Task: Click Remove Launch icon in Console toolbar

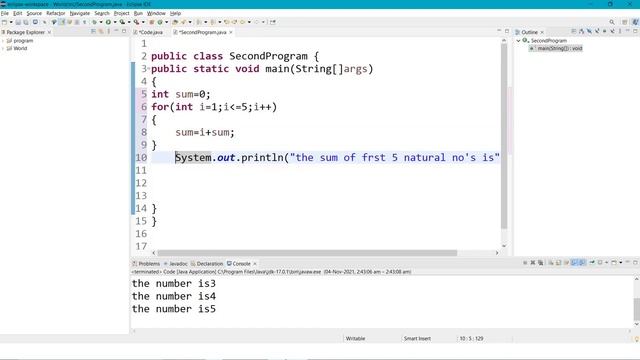Action: coord(533,263)
